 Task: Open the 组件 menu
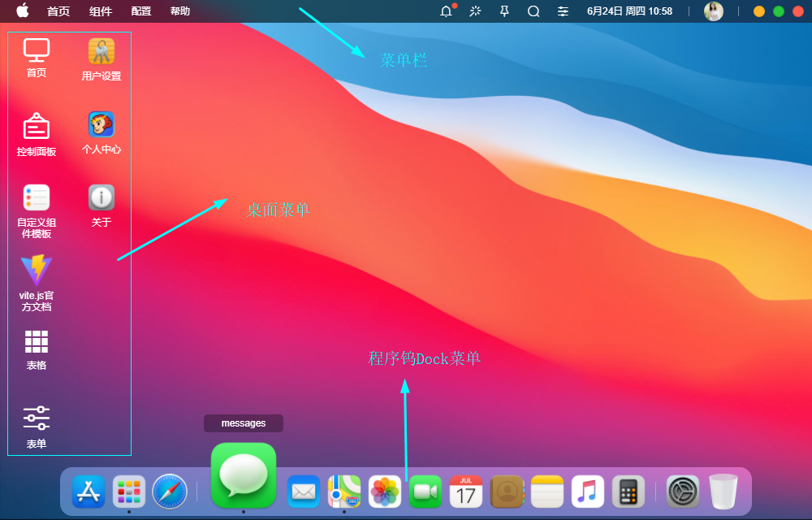[x=101, y=11]
